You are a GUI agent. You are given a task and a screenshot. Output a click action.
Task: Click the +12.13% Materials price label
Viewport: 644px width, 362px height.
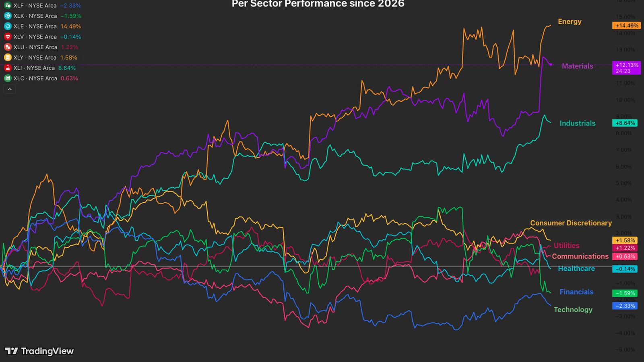626,65
